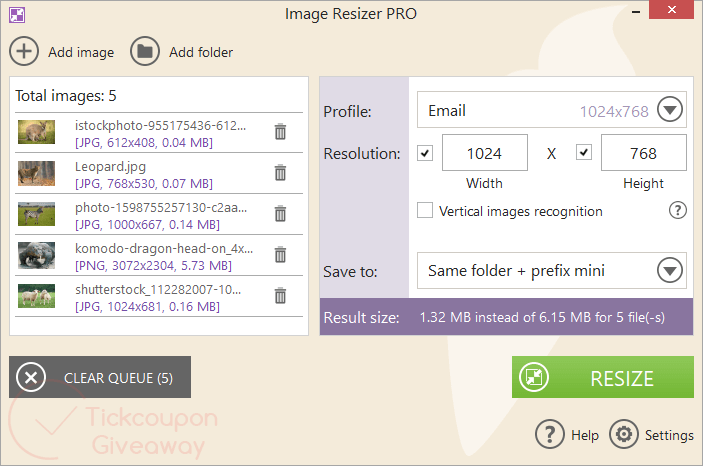This screenshot has height=466, width=703.
Task: Toggle the Width checkbox
Action: coord(425,153)
